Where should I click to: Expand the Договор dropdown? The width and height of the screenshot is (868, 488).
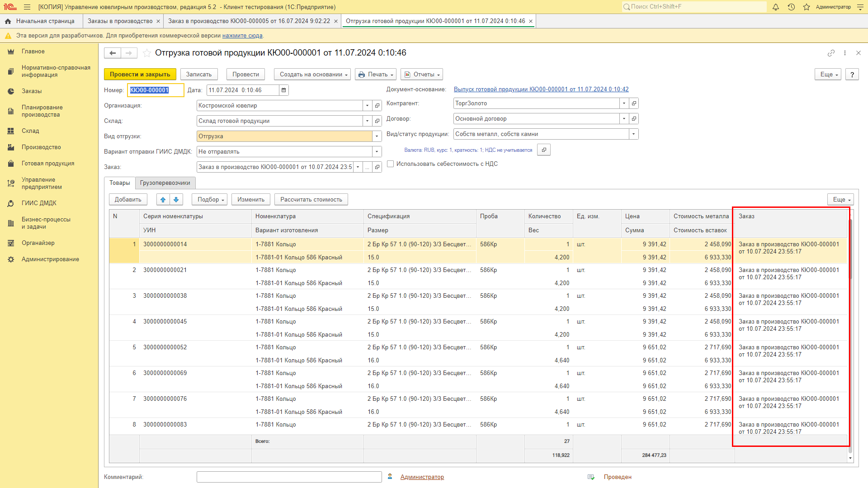tap(624, 119)
